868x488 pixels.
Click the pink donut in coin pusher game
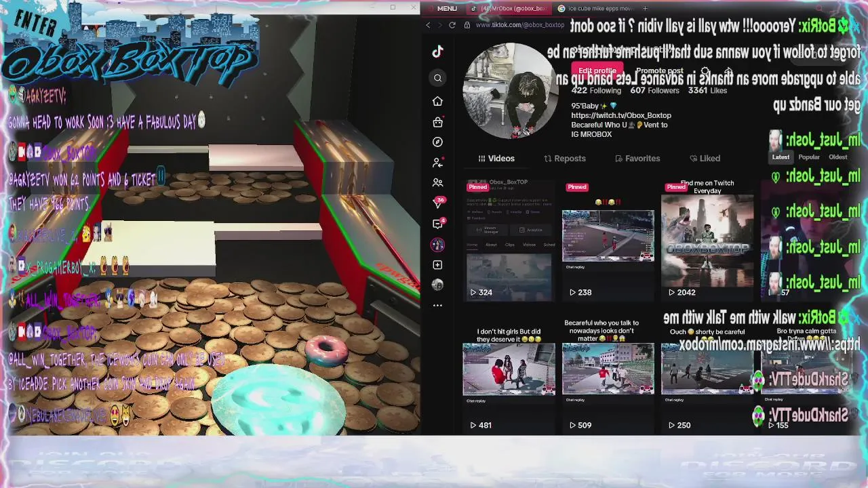point(326,349)
